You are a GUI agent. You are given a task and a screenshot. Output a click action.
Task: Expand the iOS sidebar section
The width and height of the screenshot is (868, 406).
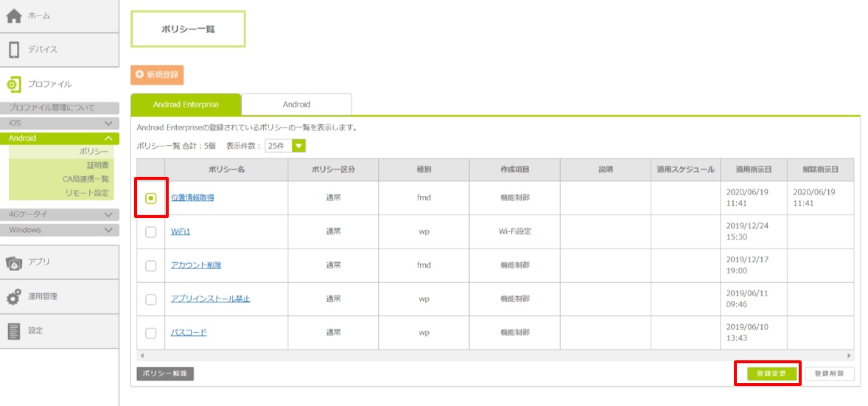(108, 123)
